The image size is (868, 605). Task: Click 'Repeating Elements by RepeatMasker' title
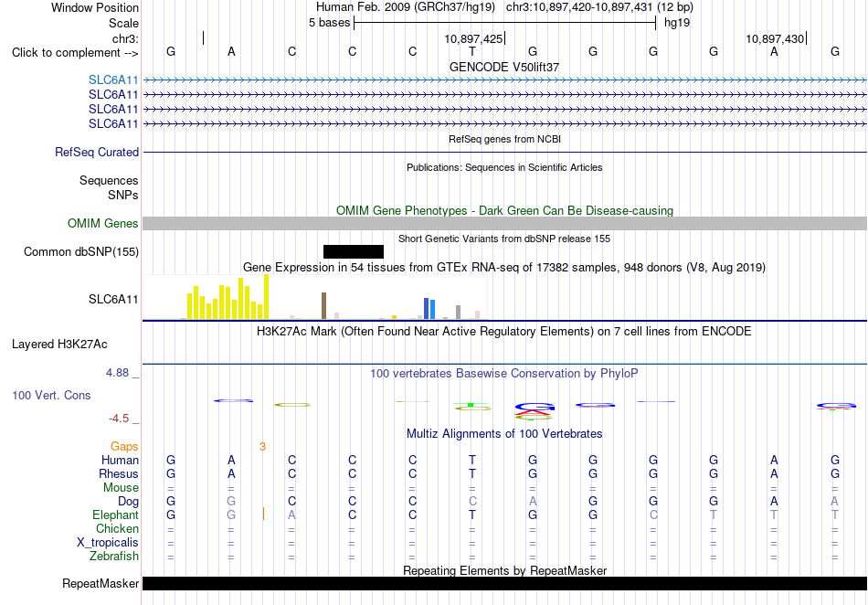(504, 570)
